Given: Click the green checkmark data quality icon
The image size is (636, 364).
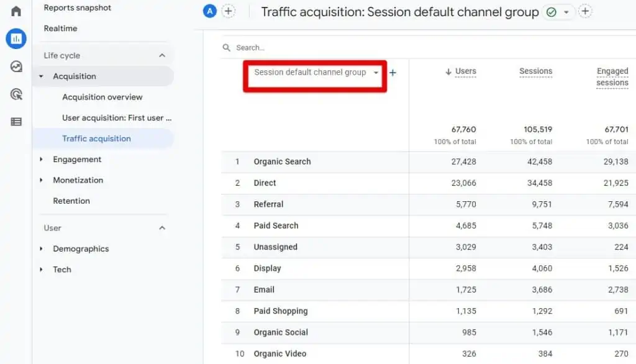Looking at the screenshot, I should 552,11.
